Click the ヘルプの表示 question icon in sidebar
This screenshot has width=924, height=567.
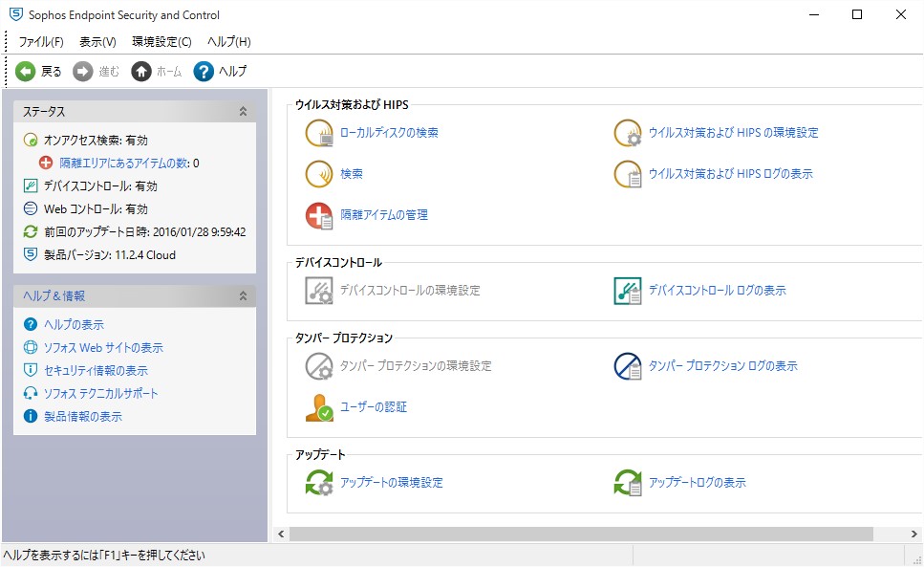(x=31, y=324)
